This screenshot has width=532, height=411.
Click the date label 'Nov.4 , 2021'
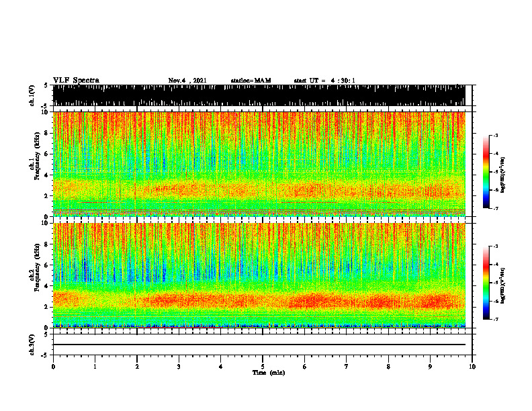[187, 81]
